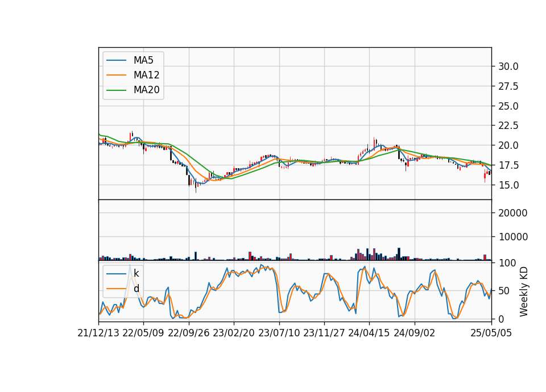This screenshot has height=392, width=546.
Task: Click the green MA20 legend line sample
Action: click(x=116, y=90)
